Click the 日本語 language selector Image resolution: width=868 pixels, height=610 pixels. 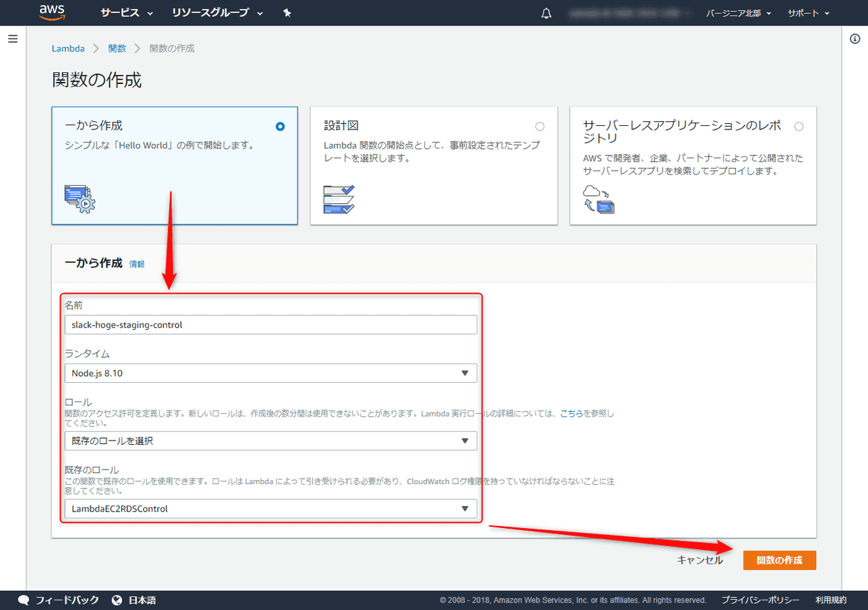pyautogui.click(x=143, y=600)
